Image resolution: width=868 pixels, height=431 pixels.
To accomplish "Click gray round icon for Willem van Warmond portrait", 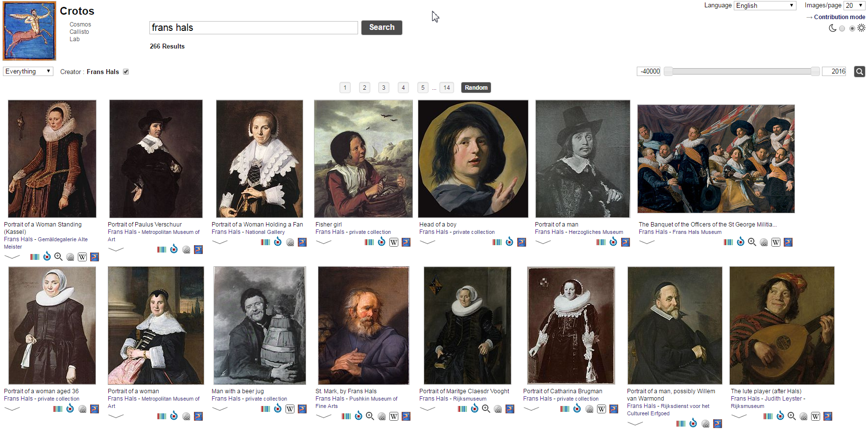I will [705, 424].
